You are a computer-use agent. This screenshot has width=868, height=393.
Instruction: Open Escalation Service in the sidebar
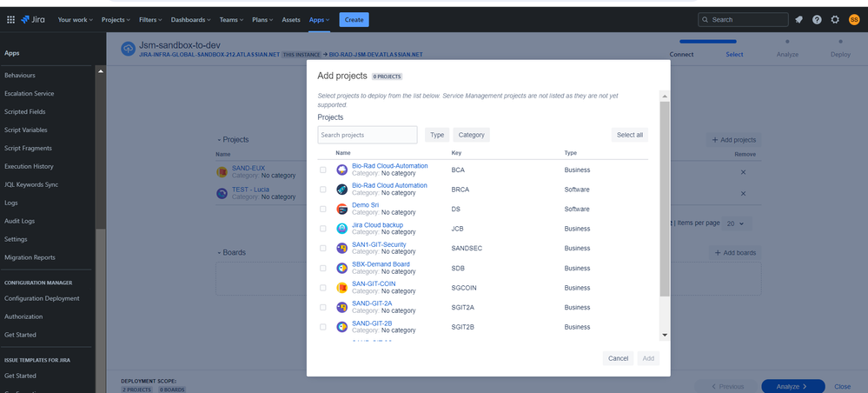30,94
